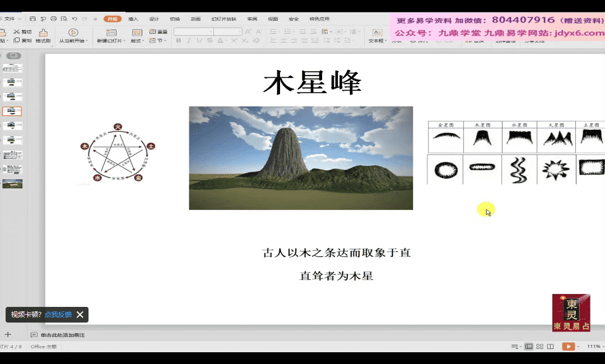605x364 pixels.
Task: Click the 点我反馈 feedback link
Action: click(58, 315)
